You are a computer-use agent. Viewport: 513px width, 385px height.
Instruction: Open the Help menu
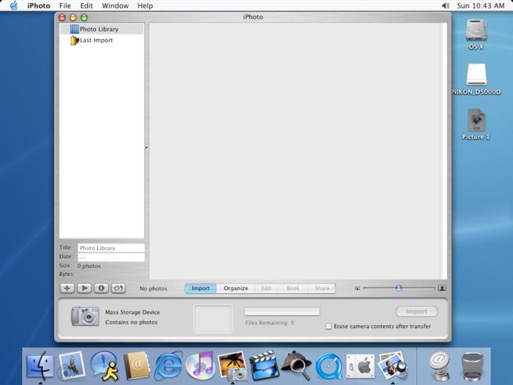click(145, 6)
